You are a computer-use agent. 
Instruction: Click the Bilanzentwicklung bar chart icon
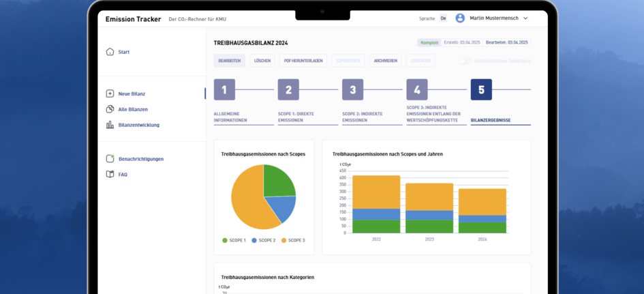pyautogui.click(x=110, y=125)
